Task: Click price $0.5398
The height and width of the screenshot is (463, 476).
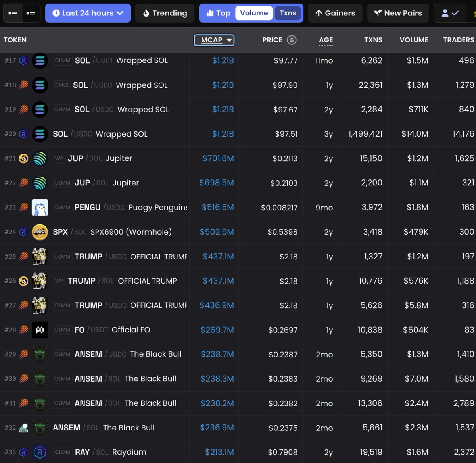Action: [x=282, y=232]
